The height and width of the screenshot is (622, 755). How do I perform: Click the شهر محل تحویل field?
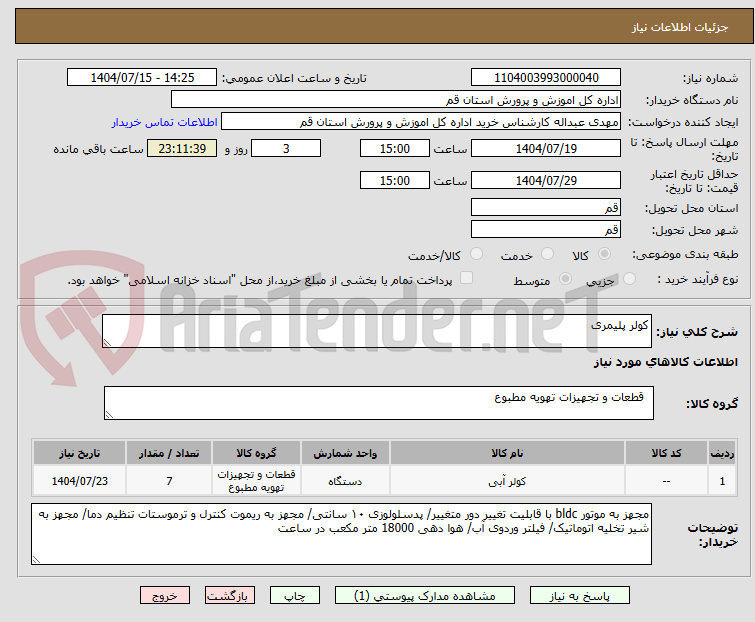[x=546, y=230]
